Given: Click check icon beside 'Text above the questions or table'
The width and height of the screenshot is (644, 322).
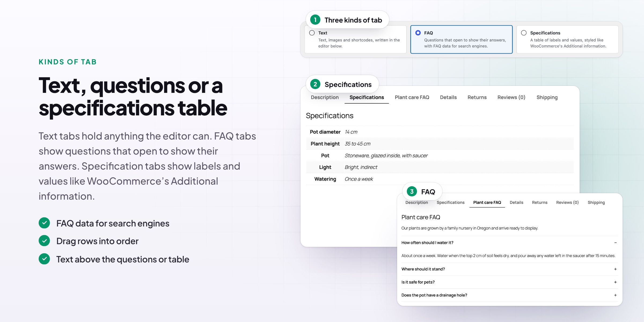Looking at the screenshot, I should (x=44, y=259).
